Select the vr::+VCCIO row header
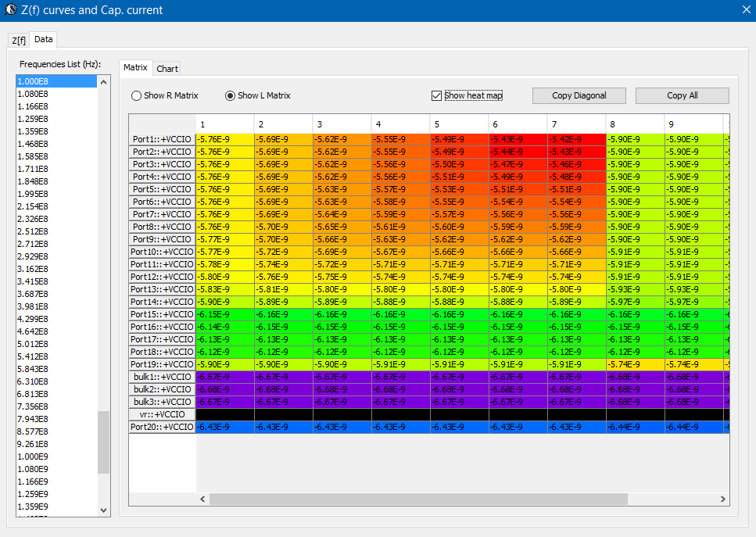756x537 pixels. tap(162, 414)
